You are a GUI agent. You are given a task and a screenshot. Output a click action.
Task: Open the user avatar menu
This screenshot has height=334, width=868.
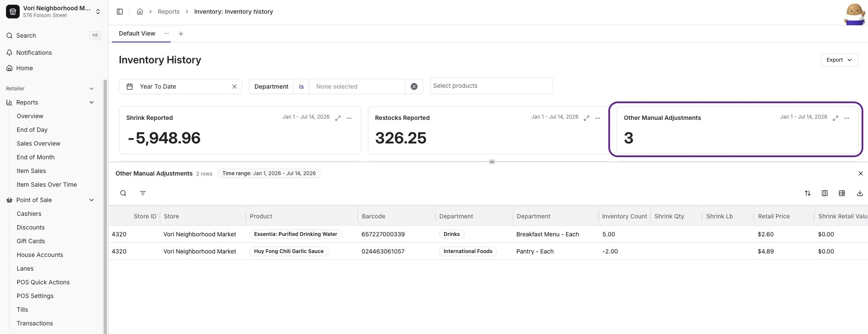(855, 14)
